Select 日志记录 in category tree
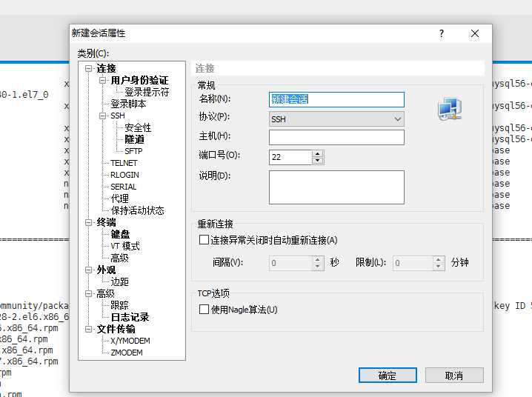This screenshot has height=397, width=532. (x=130, y=317)
